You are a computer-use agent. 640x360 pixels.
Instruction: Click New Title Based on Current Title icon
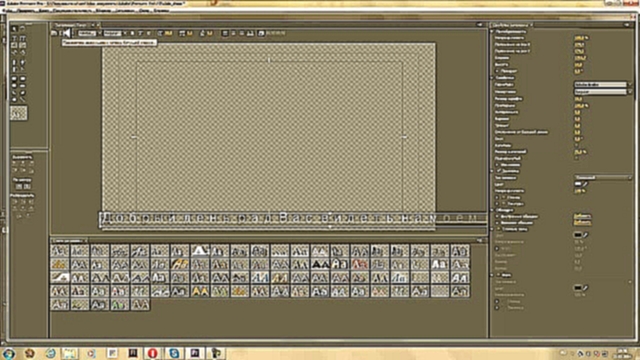point(54,33)
